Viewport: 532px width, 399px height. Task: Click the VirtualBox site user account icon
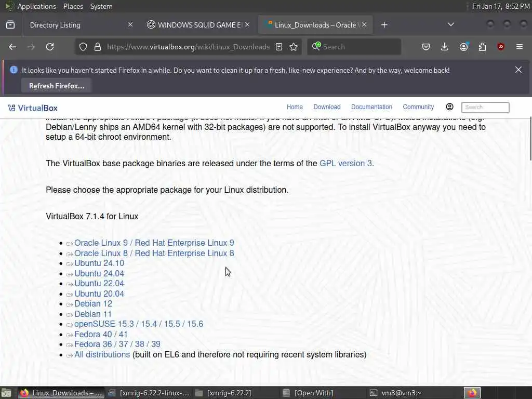449,107
